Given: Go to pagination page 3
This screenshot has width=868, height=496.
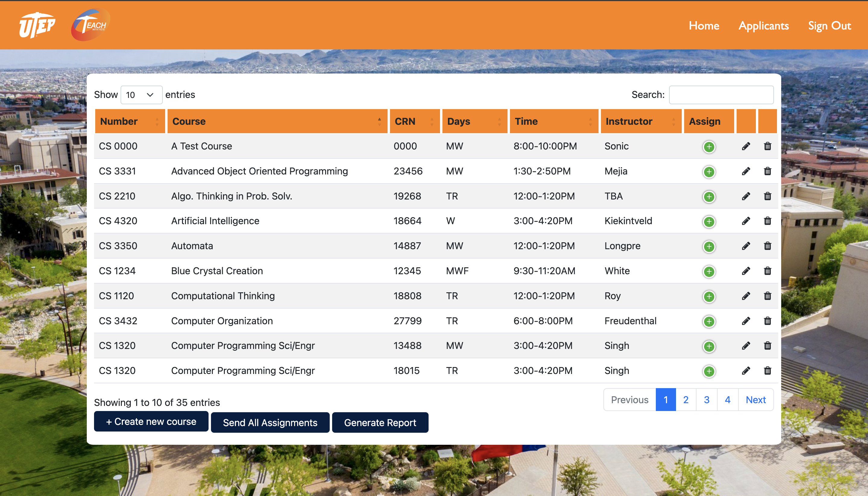Looking at the screenshot, I should [706, 400].
